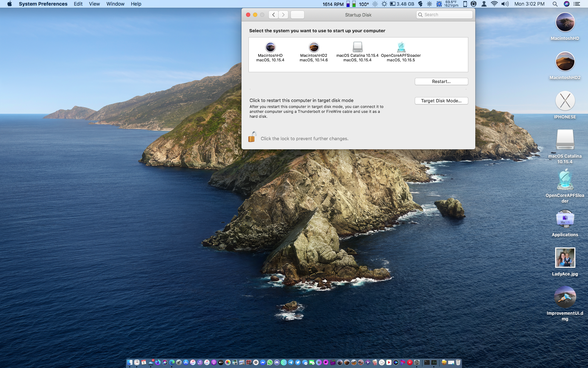588x368 pixels.
Task: Select macOS Catalina 10.15.4 desktop volume
Action: (x=565, y=146)
